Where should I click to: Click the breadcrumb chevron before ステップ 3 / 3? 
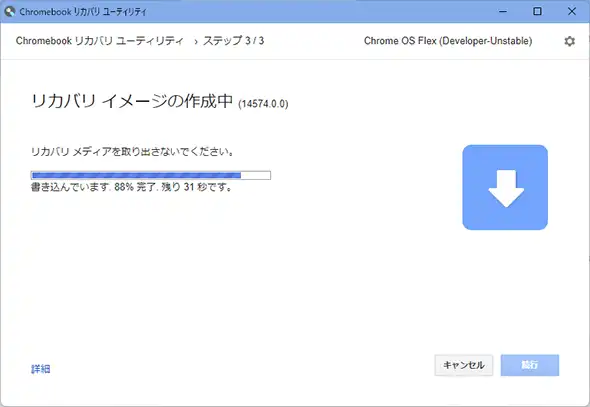click(196, 41)
